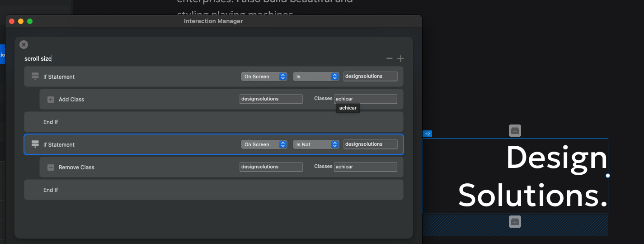The width and height of the screenshot is (644, 244).
Task: Click the Add Class plus icon
Action: [x=51, y=100]
